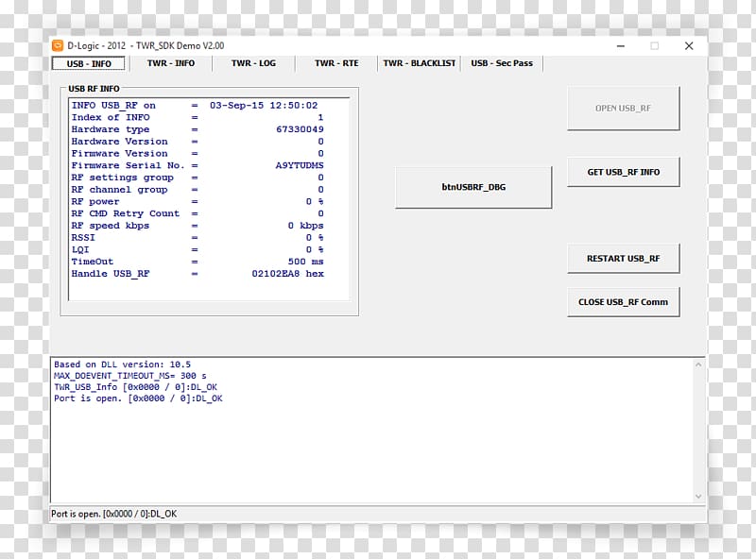Viewport: 756px width, 559px height.
Task: Click the log scrollbar up arrow
Action: coord(698,364)
